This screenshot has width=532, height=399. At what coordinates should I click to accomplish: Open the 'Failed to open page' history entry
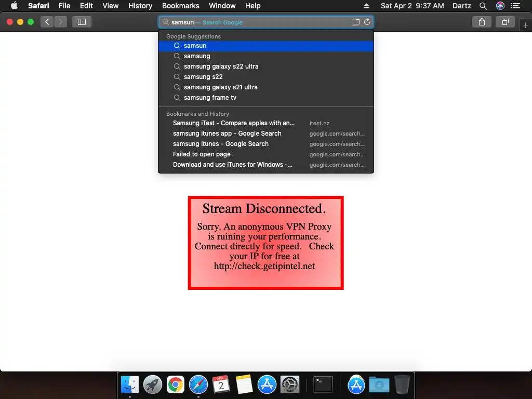[x=266, y=154]
